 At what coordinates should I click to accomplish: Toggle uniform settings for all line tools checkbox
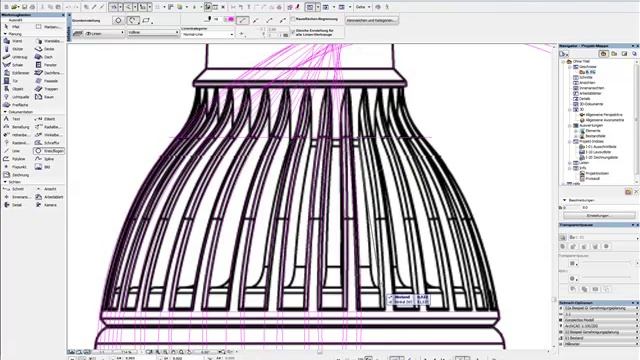click(x=293, y=31)
